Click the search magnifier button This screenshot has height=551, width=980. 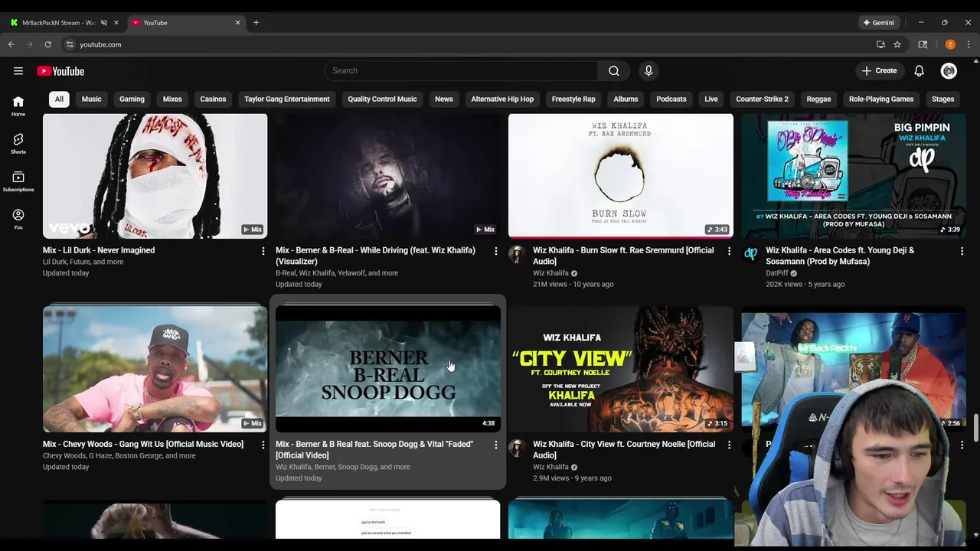click(614, 70)
